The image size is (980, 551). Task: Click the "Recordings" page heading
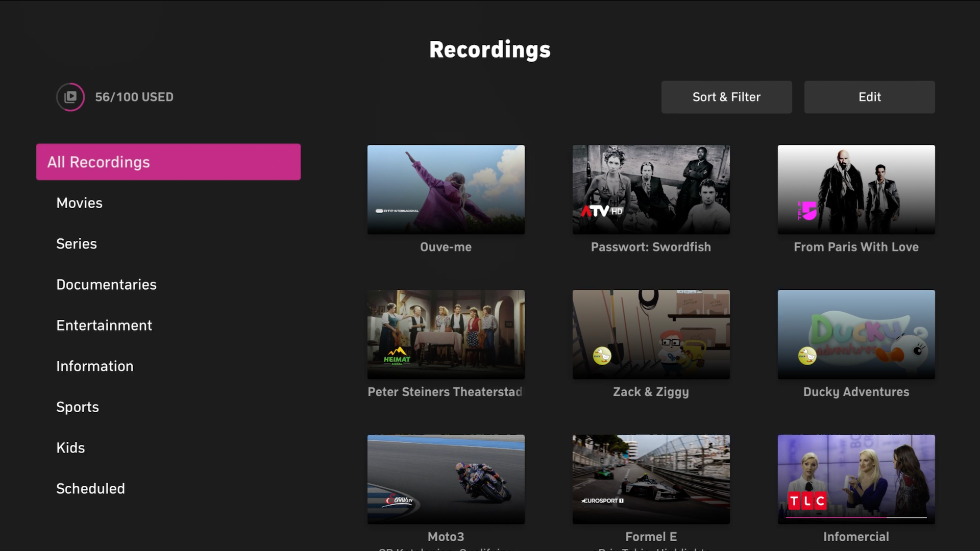click(x=490, y=50)
